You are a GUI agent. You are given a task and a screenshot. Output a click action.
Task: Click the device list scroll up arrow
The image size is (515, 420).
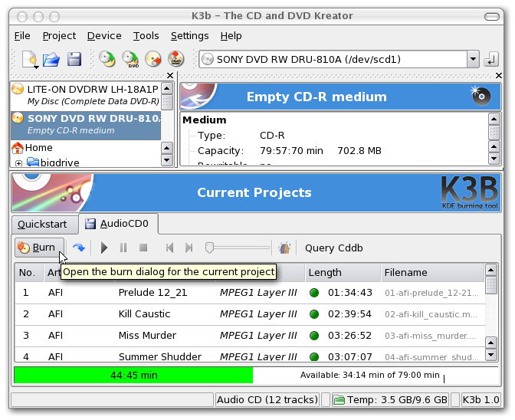167,89
